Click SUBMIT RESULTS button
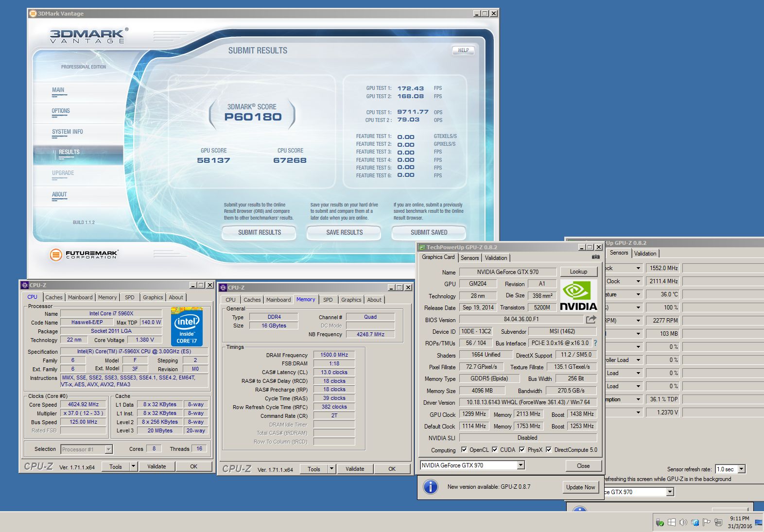This screenshot has height=532, width=764. pyautogui.click(x=260, y=232)
